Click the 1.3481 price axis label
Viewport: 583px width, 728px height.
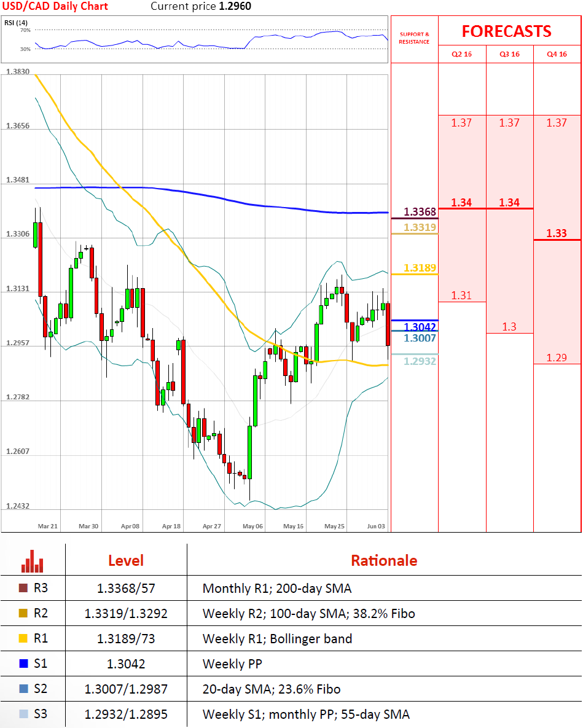18,179
